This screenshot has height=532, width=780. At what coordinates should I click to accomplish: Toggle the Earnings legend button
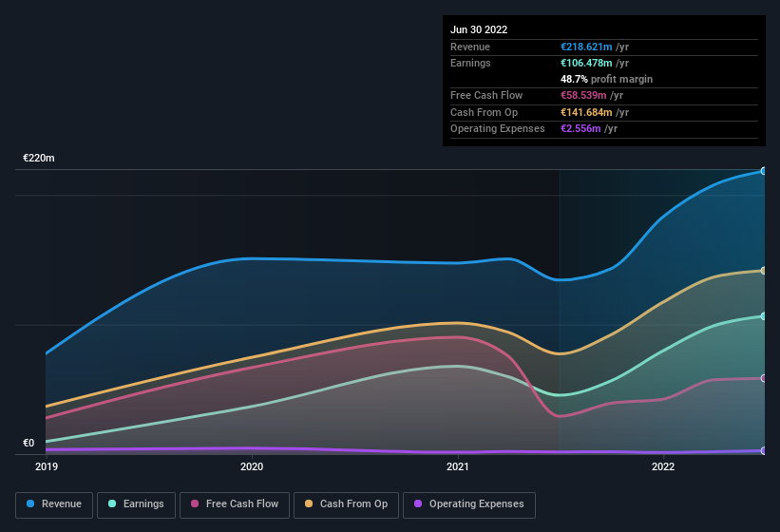pyautogui.click(x=136, y=504)
